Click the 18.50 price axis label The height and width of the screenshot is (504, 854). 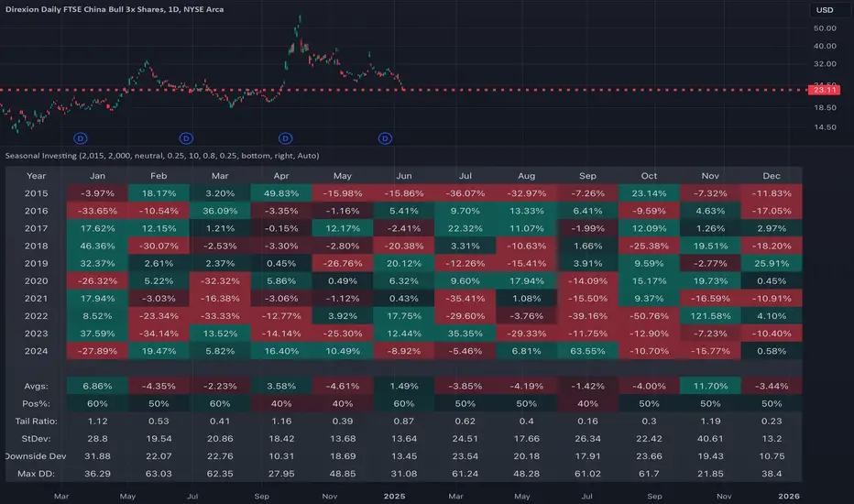click(825, 108)
